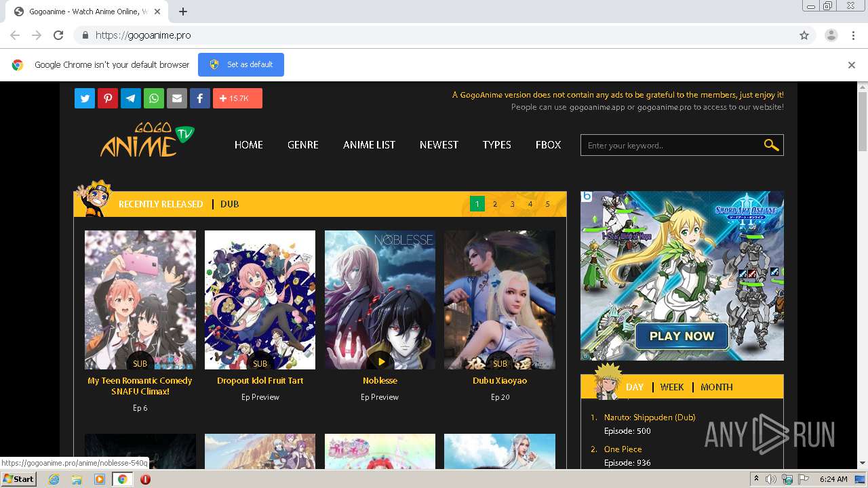The image size is (868, 488).
Task: Click the GogoAnime TV logo
Action: (147, 140)
